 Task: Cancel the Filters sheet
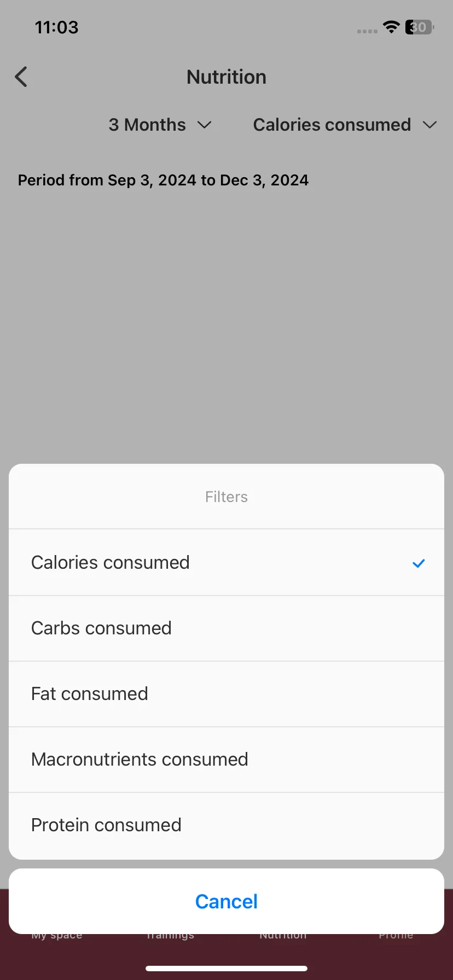coord(226,901)
